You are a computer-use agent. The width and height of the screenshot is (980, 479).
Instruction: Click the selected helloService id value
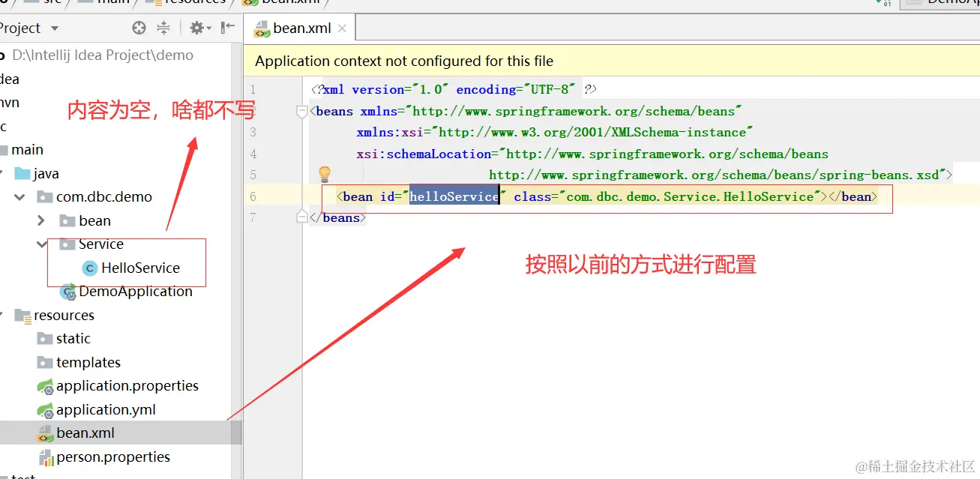coord(454,196)
